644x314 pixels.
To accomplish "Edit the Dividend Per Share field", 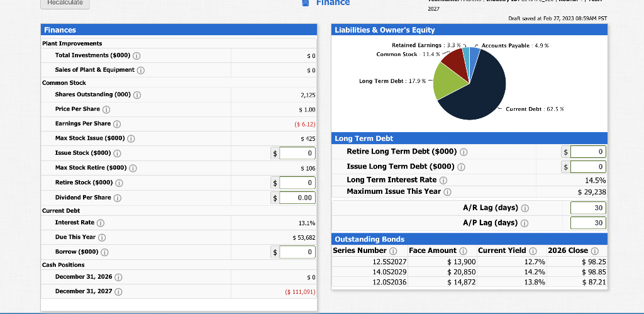I will tap(297, 198).
